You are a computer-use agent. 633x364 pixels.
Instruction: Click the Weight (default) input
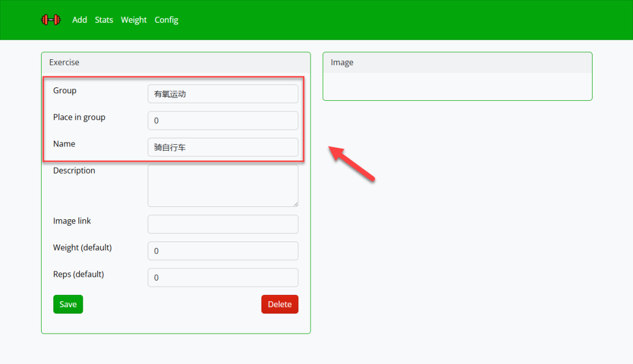(x=223, y=251)
